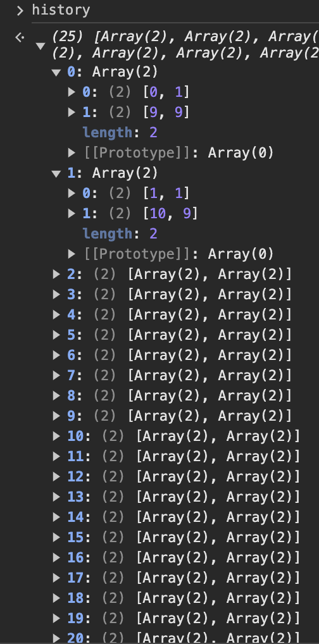The image size is (319, 644).
Task: Click the 'history' command text
Action: point(61,10)
